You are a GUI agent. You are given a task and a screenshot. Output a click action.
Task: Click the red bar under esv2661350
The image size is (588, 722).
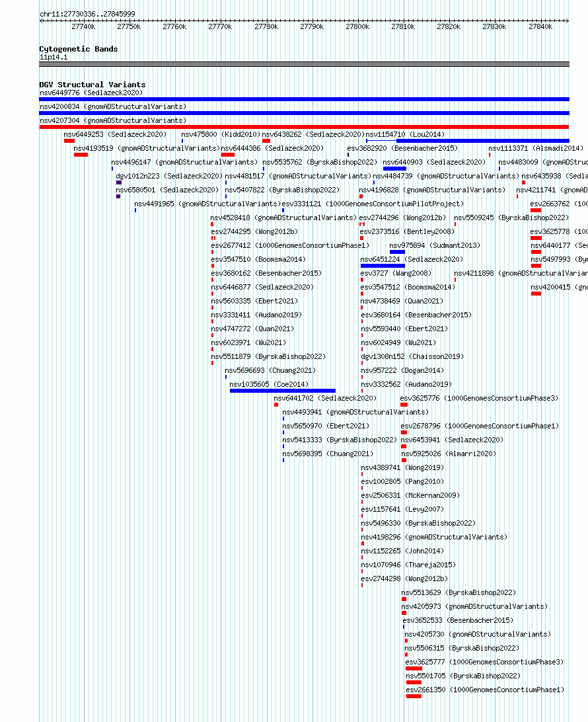click(x=414, y=696)
